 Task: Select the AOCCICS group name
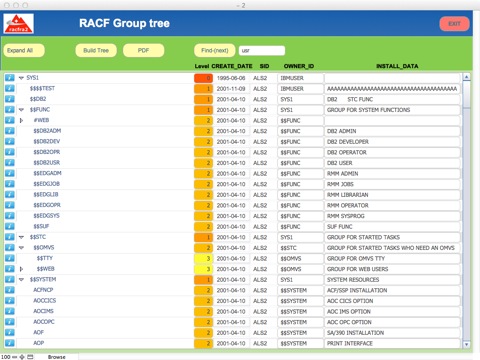(x=44, y=301)
